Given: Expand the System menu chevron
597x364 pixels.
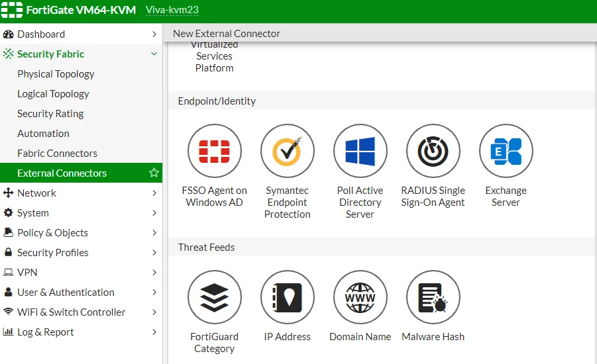Looking at the screenshot, I should point(154,212).
